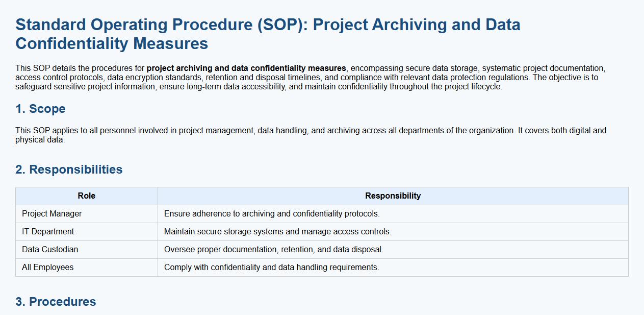The image size is (644, 315).
Task: Select the "2. Responsibilities" section heading
Action: 69,169
